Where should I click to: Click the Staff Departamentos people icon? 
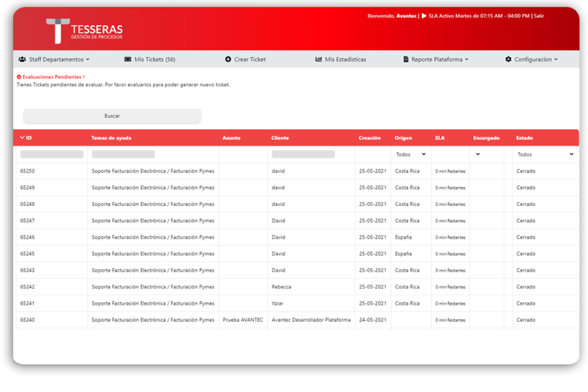22,59
